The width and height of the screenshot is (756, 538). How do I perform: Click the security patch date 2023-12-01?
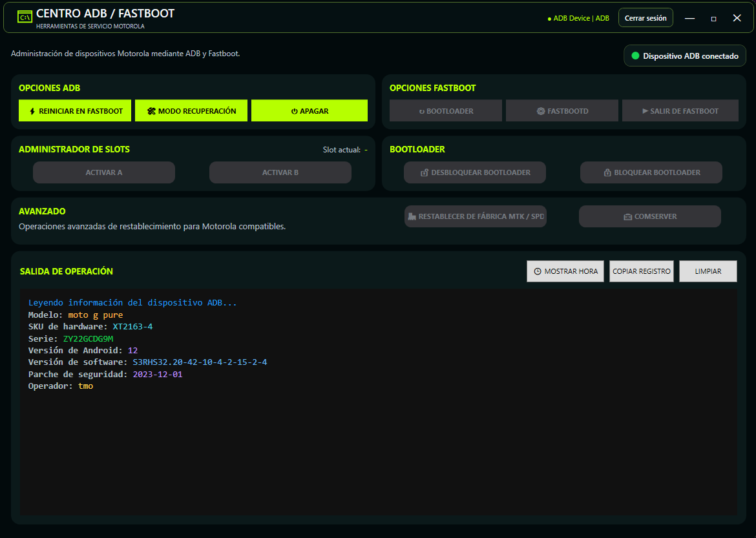coord(158,374)
